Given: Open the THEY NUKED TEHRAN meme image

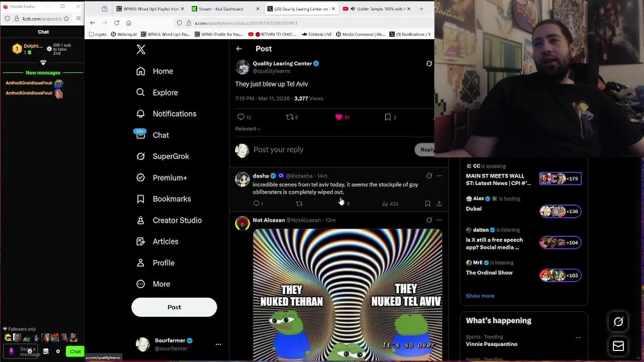Looking at the screenshot, I should tap(348, 295).
